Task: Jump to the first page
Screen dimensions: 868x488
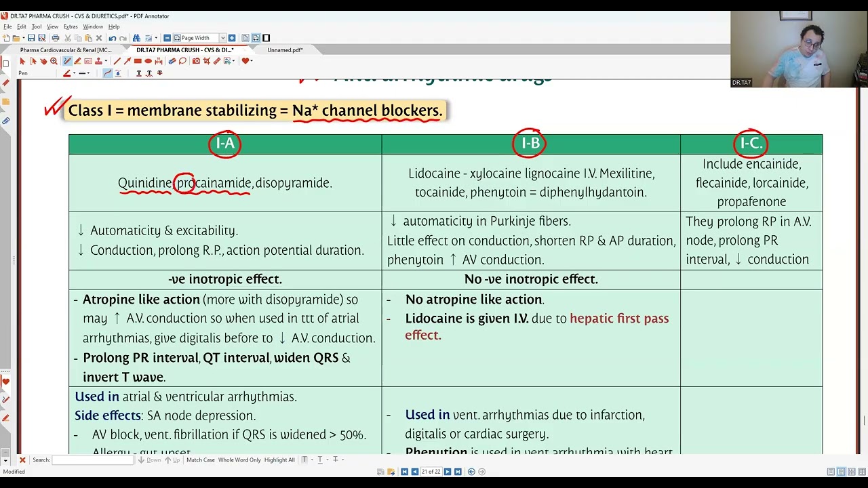Action: pos(405,472)
